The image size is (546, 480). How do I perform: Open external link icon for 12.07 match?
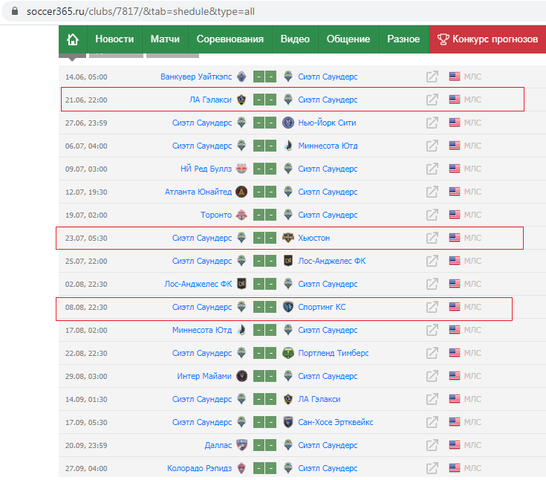click(432, 192)
